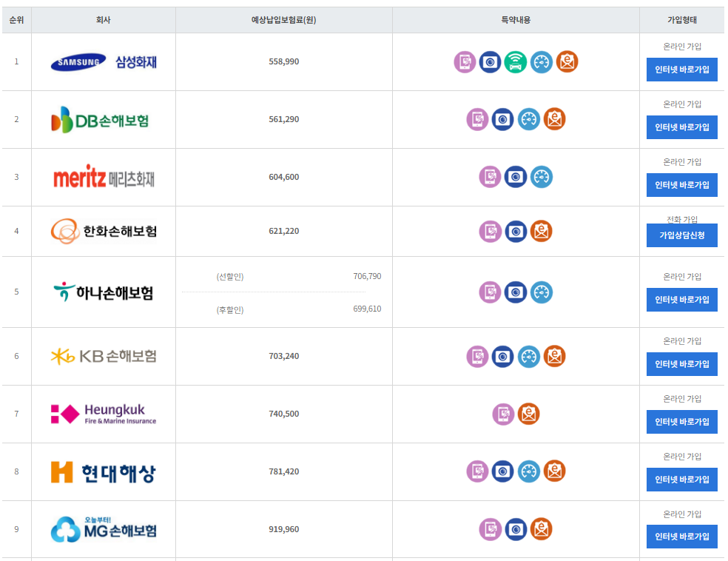Click the orange e-mail icon in the KB손해보험 row
Viewport: 728px width, 561px height.
pos(554,357)
